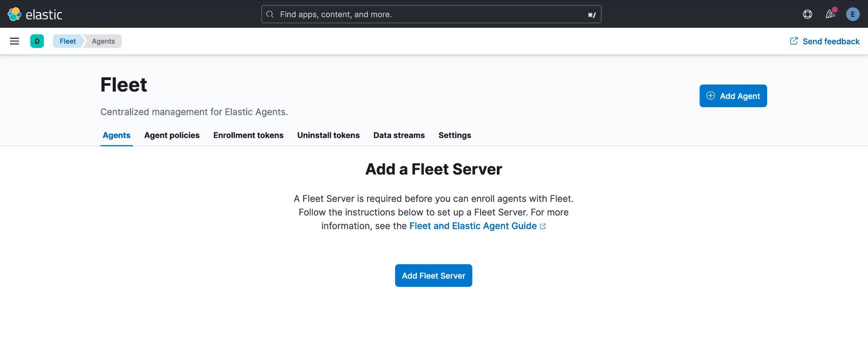Viewport: 868px width, 354px height.
Task: Click the search magnifier icon
Action: (x=270, y=14)
